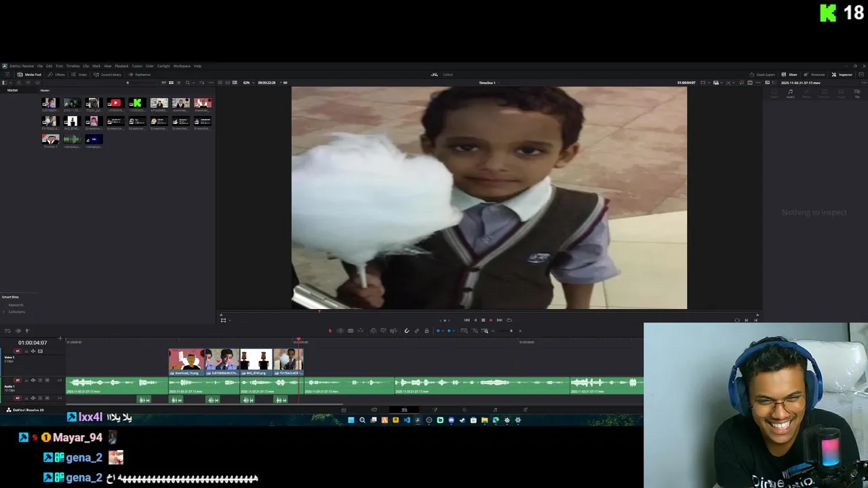The width and height of the screenshot is (868, 488).
Task: Open the File menu
Action: (40, 66)
